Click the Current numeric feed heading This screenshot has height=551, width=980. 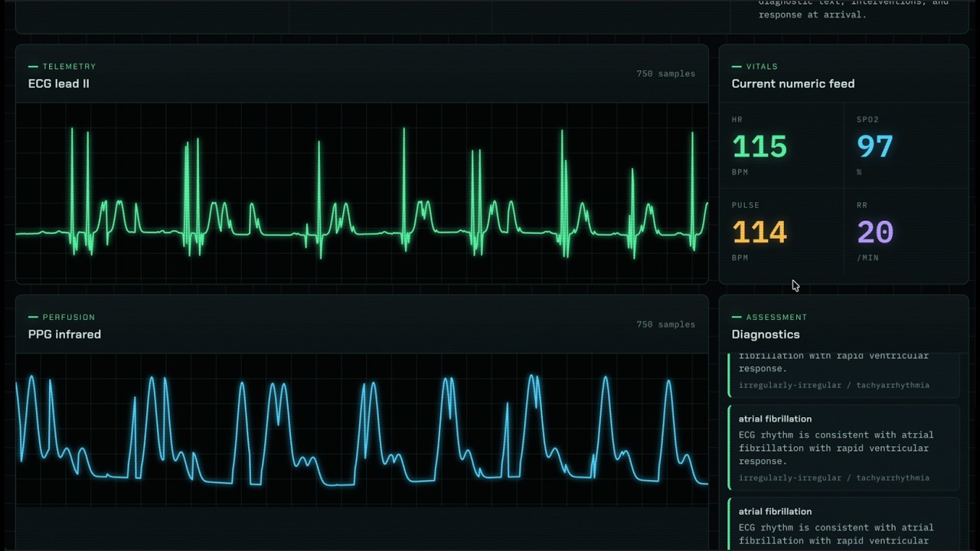(793, 83)
